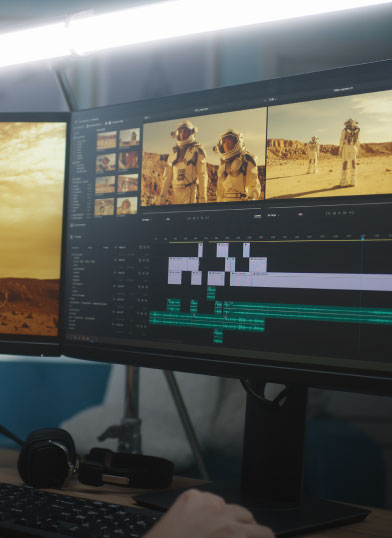This screenshot has height=538, width=392.
Task: Select the first small clip on top video track
Action: pyautogui.click(x=200, y=250)
